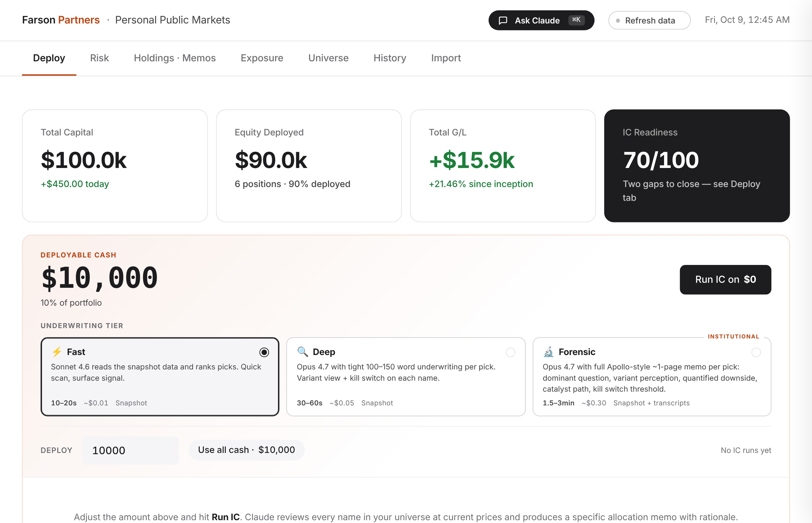Screen dimensions: 812x523
Task: Click the '10% of portfolio' text
Action: tap(71, 302)
